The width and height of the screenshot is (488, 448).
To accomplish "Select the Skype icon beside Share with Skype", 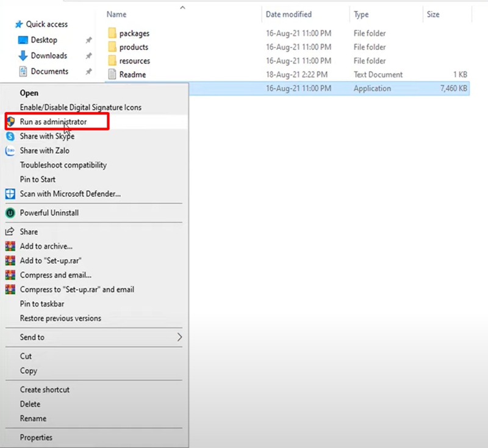I will (10, 136).
